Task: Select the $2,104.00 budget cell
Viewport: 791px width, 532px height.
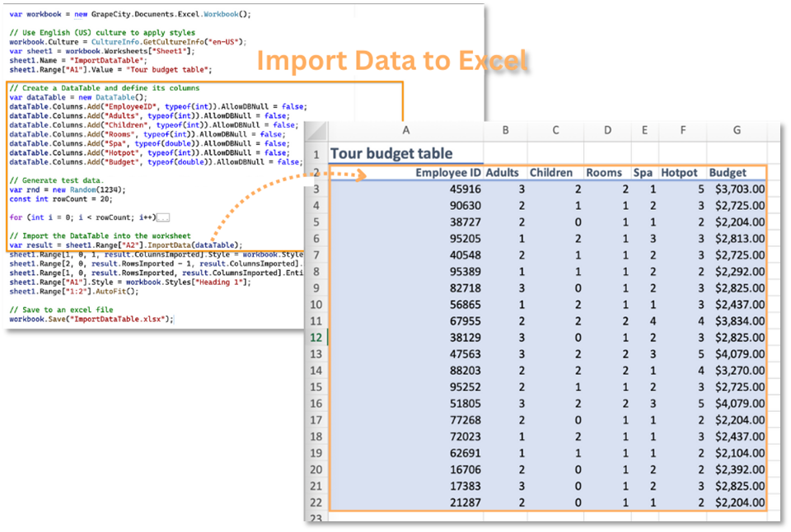Action: point(739,453)
